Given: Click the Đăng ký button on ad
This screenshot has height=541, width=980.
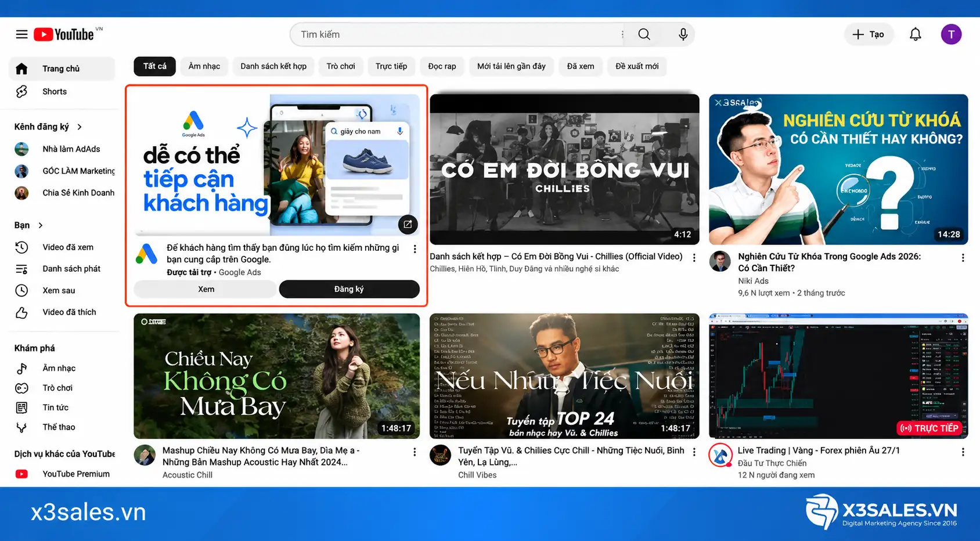Looking at the screenshot, I should 349,289.
